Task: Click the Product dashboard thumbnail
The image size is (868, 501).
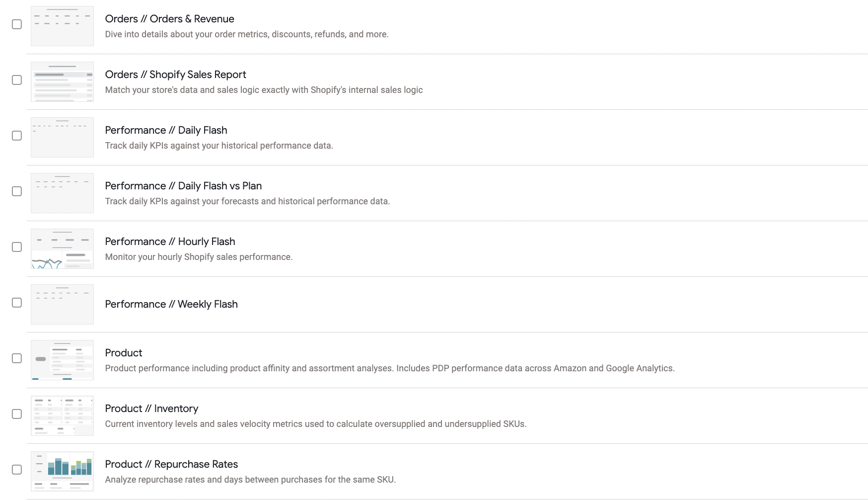Action: click(x=62, y=360)
